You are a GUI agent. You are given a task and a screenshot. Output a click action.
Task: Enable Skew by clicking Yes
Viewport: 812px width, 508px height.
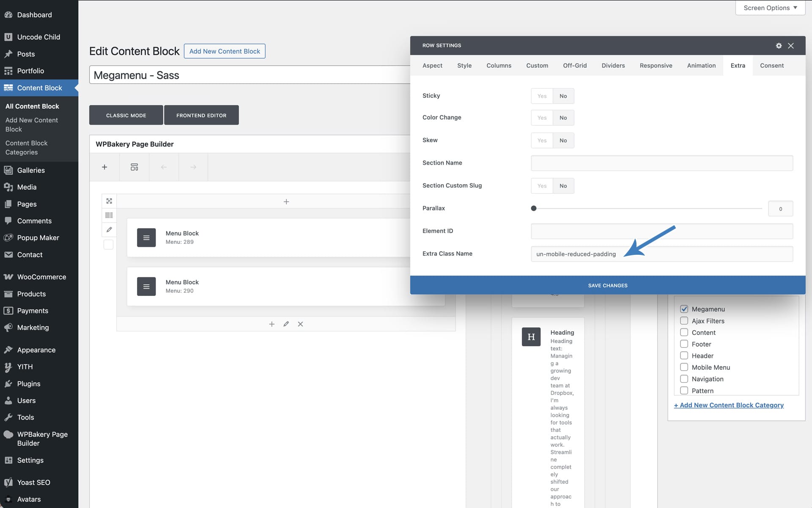[542, 141]
